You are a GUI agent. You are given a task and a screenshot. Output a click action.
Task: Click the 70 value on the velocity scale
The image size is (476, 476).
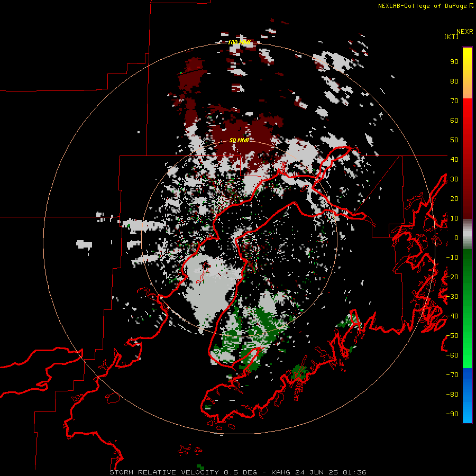pyautogui.click(x=454, y=101)
